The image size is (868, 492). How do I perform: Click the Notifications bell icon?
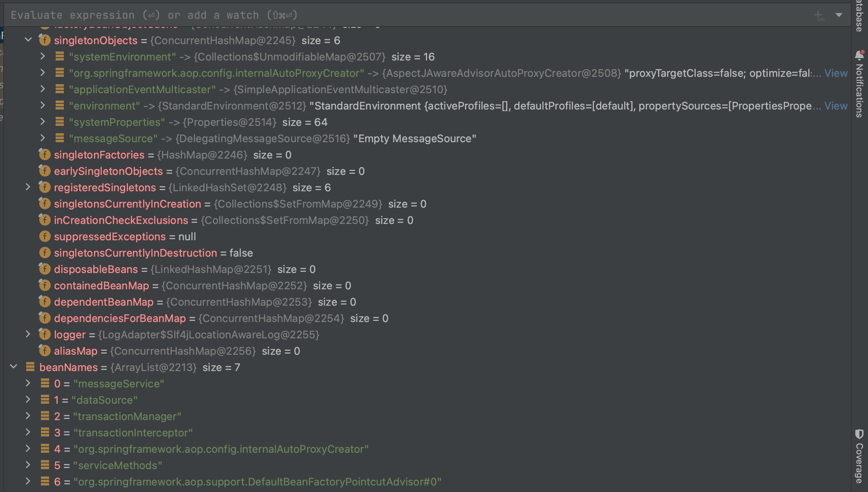pyautogui.click(x=859, y=55)
